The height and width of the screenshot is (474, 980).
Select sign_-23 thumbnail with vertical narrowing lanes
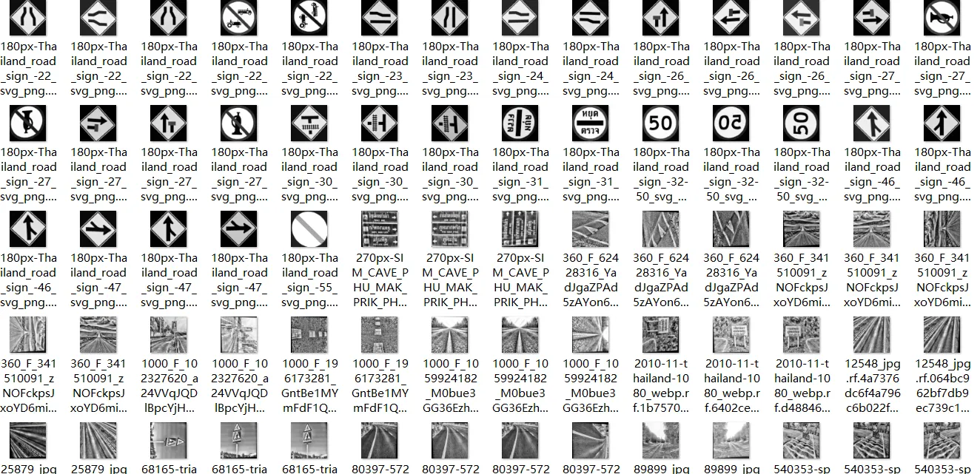[450, 18]
